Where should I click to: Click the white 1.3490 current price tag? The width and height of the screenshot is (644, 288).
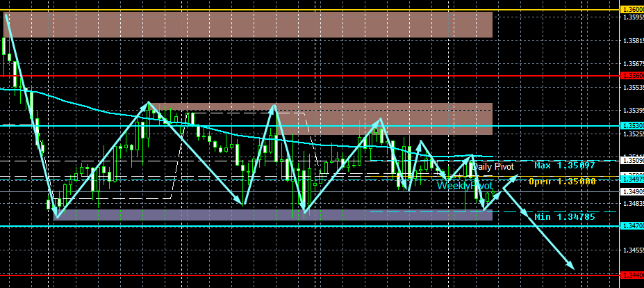[632, 192]
